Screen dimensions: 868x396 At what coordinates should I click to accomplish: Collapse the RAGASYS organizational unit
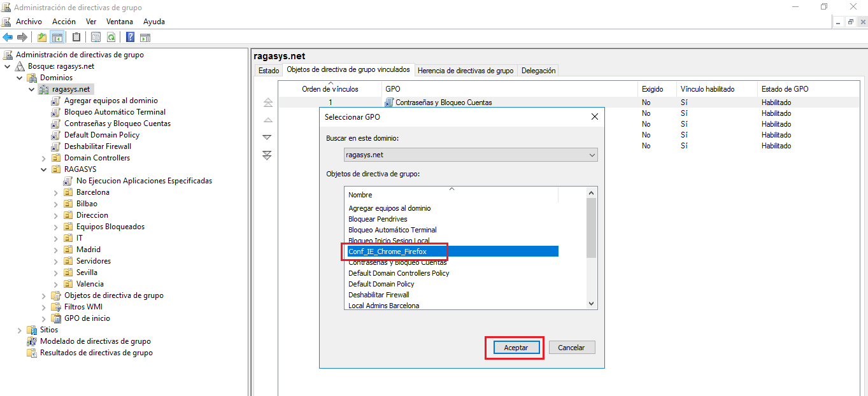click(43, 169)
